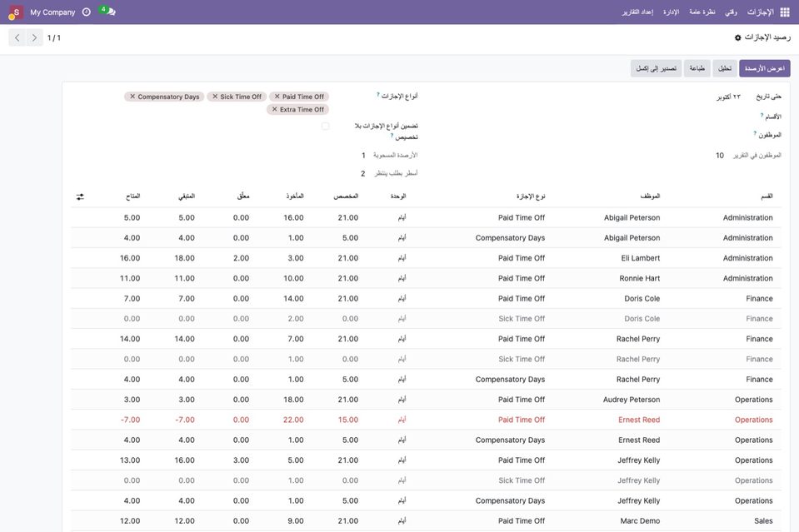
Task: Click the تصدير إلى إكسل button
Action: (657, 68)
